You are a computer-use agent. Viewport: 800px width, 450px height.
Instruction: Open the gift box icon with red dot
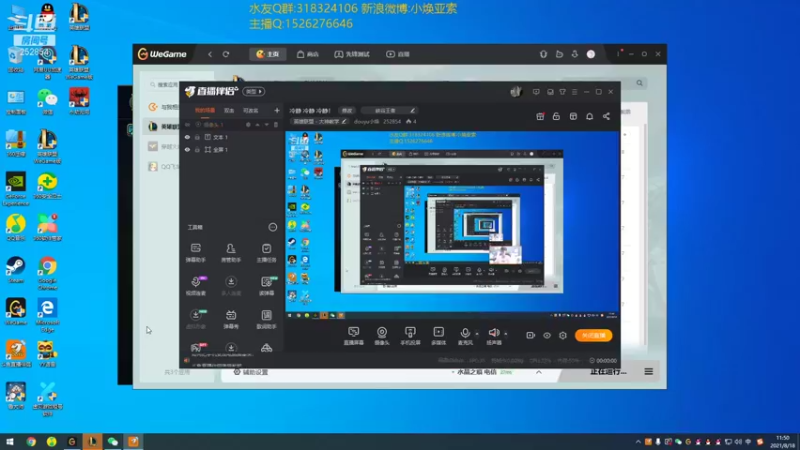[540, 116]
